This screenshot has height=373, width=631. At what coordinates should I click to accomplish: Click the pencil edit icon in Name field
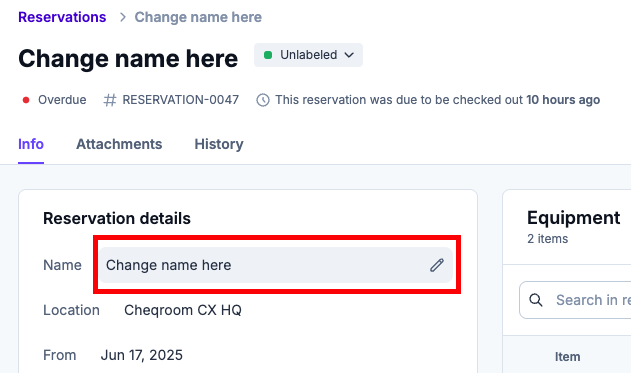point(437,265)
